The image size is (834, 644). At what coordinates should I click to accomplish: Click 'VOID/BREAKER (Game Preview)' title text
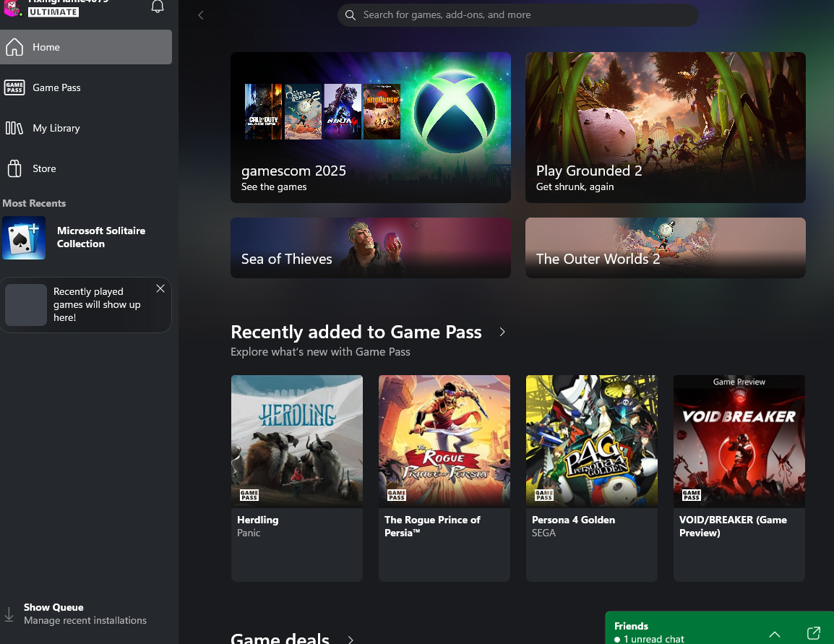tap(733, 526)
